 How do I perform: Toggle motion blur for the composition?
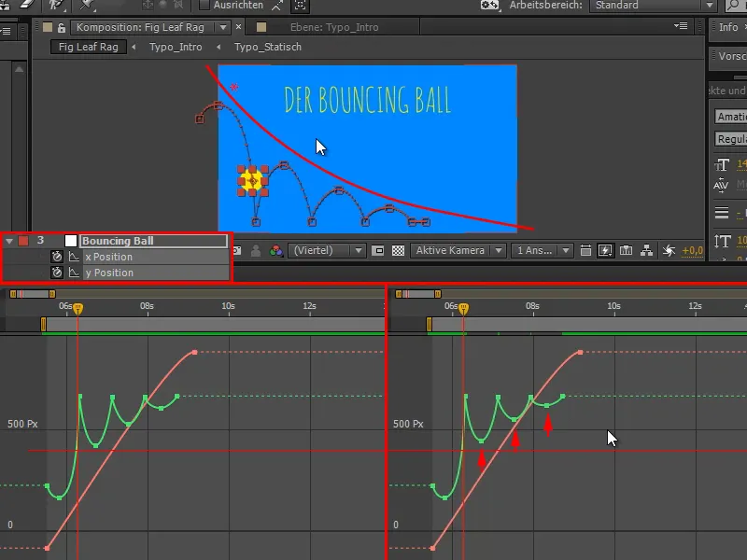669,250
